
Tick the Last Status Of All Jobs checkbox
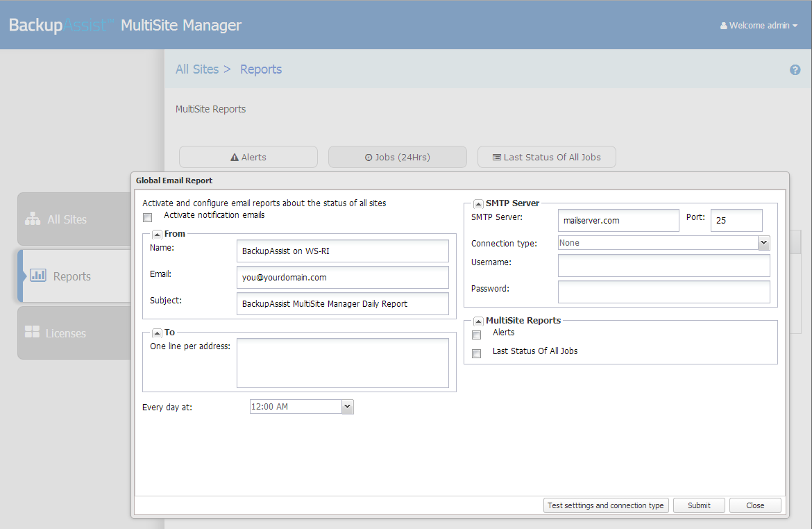(476, 353)
